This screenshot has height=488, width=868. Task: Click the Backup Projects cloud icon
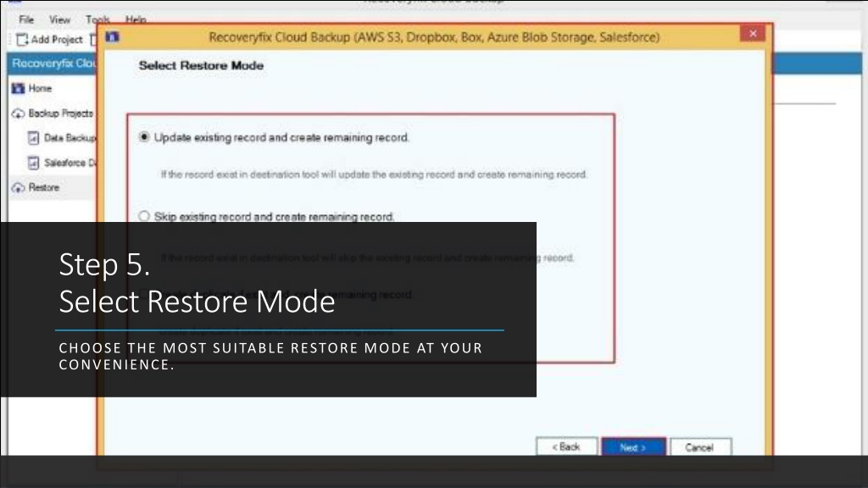(19, 114)
